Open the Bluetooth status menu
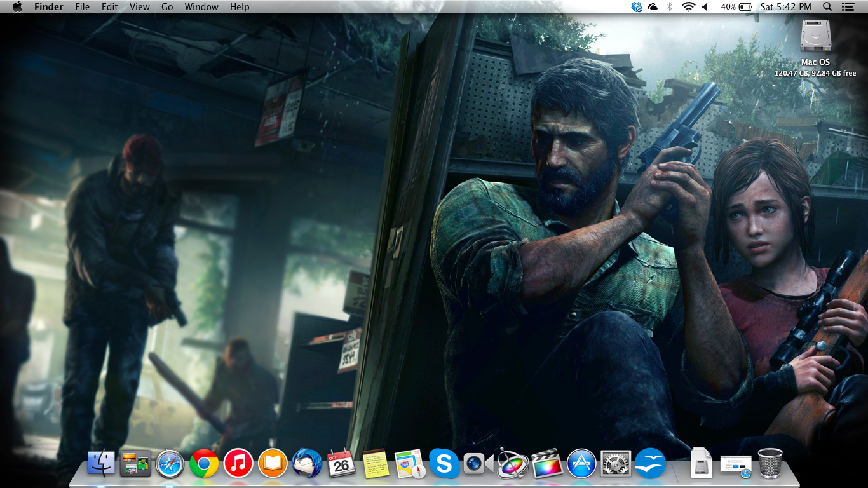The height and width of the screenshot is (488, 868). [x=670, y=7]
